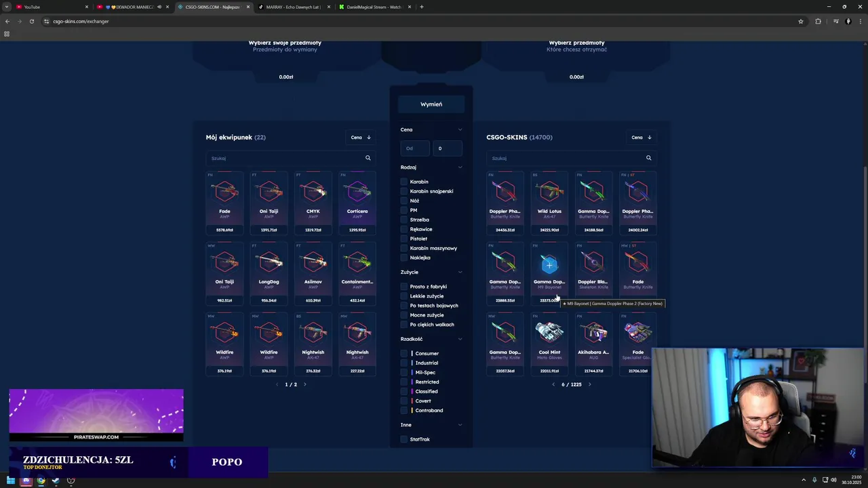Bookmark this page star icon

[x=801, y=21]
